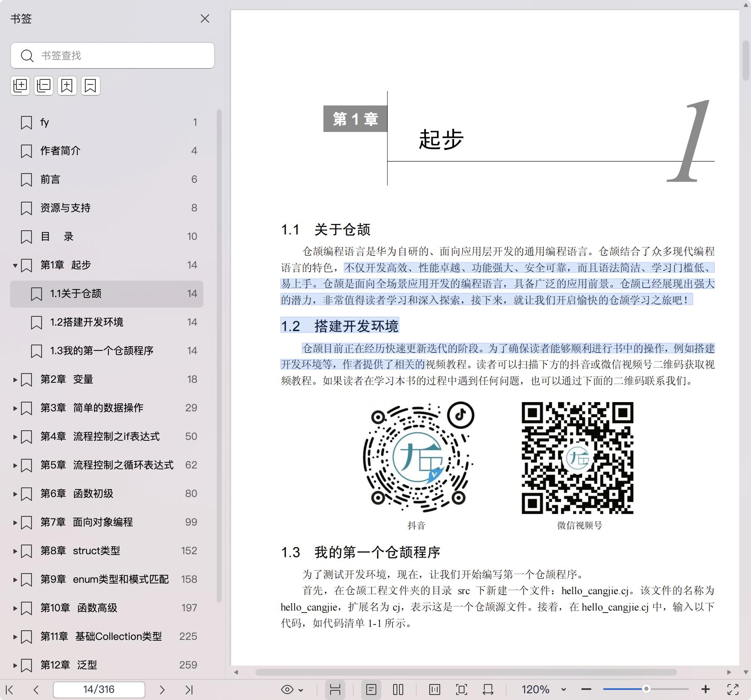Collapse all bookmarks icon
Viewport: 751px width, 700px height.
[44, 86]
